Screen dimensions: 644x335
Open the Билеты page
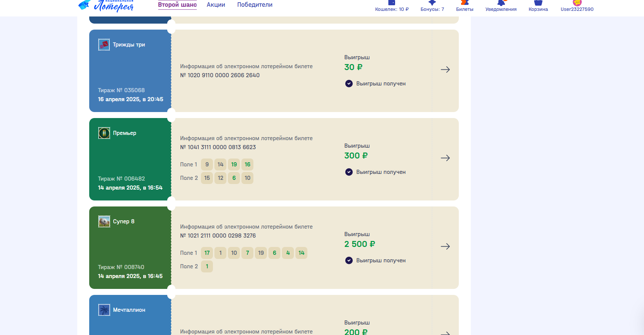click(x=465, y=6)
